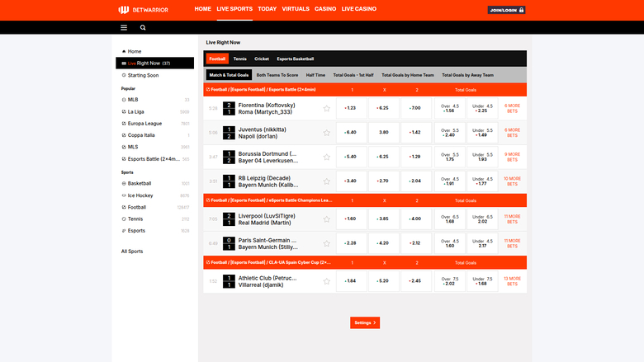This screenshot has height=362, width=644.
Task: Star the RB Leipzig vs Bayern match
Action: point(326,181)
